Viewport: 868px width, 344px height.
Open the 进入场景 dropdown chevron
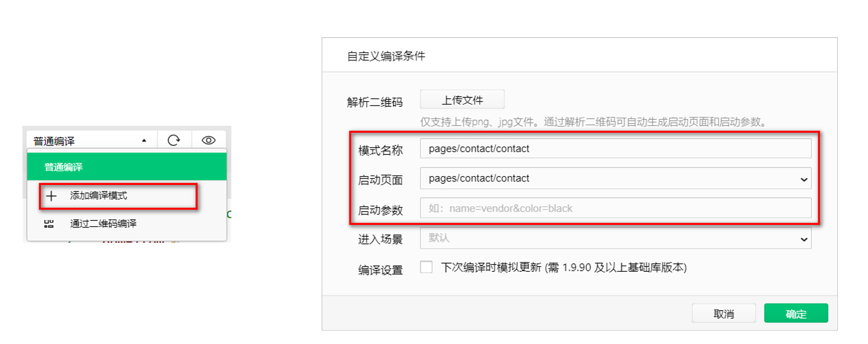[x=803, y=239]
